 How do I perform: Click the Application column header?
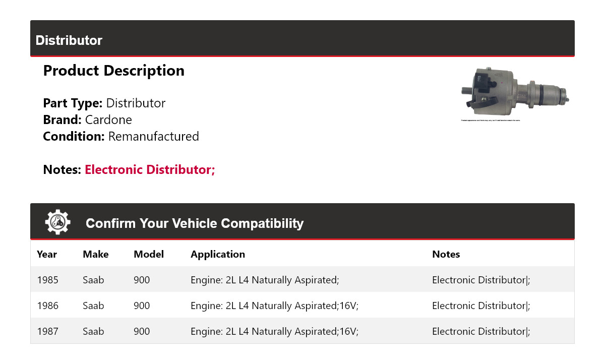tap(218, 254)
